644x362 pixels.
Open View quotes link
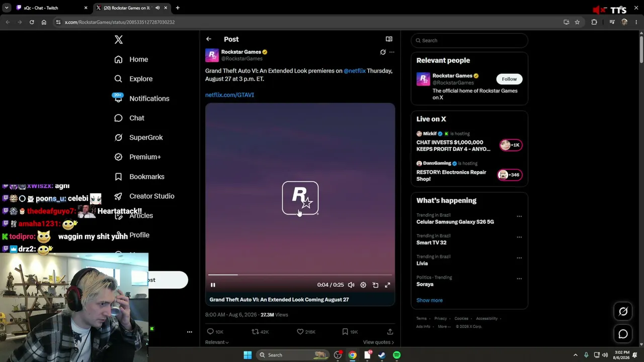[378, 342]
